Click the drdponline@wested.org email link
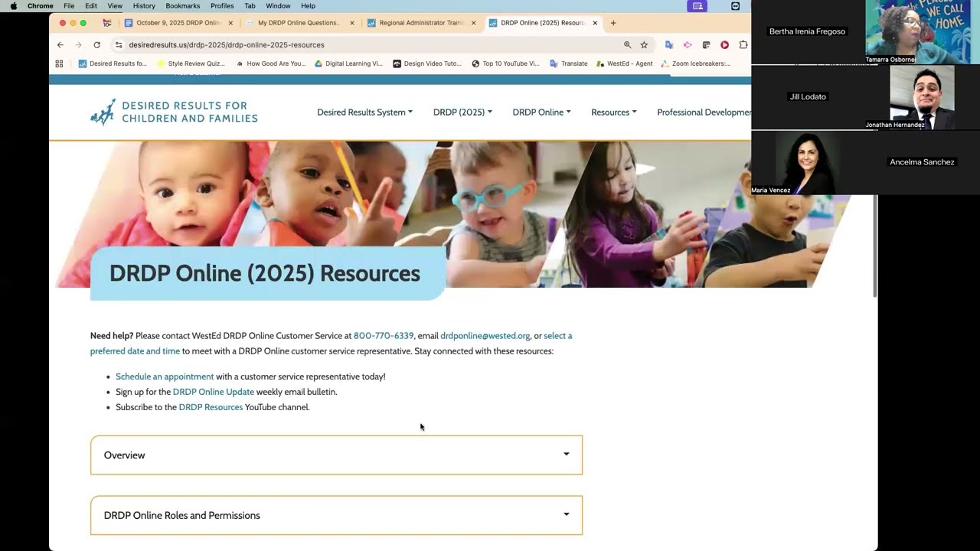The image size is (980, 551). [x=485, y=335]
